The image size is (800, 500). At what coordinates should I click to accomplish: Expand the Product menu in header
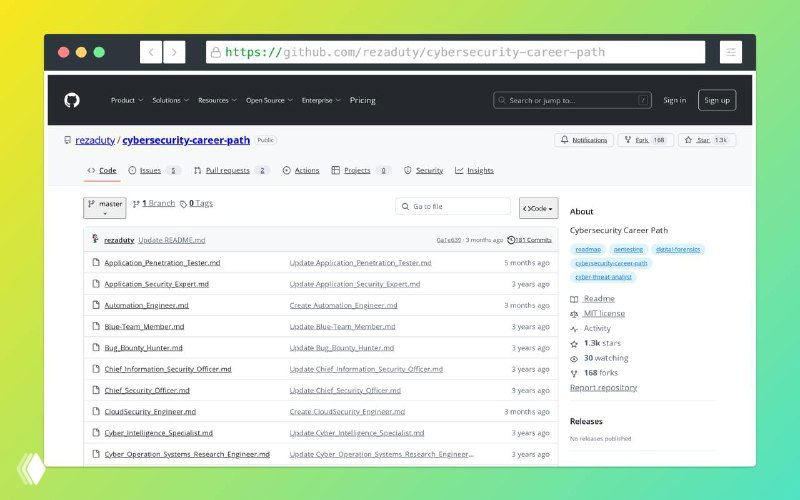127,100
